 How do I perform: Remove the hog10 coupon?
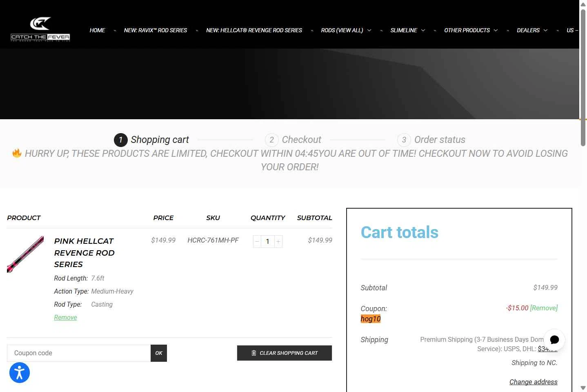pos(544,308)
